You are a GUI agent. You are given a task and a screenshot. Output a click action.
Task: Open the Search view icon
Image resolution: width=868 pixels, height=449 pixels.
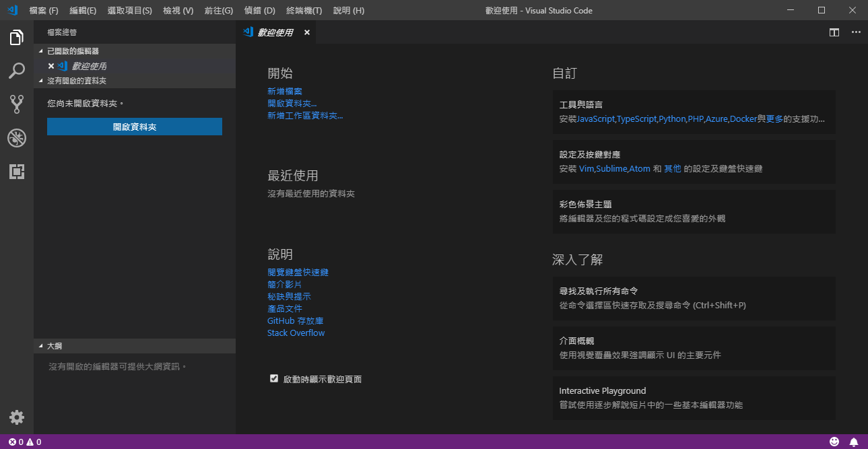coord(17,71)
